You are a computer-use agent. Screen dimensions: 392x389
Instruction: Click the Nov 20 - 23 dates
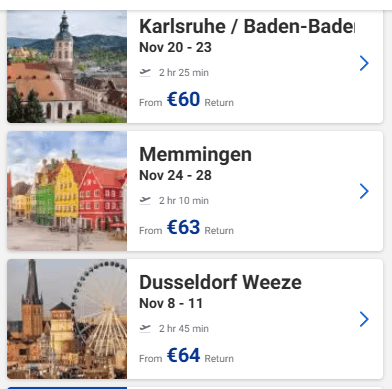(175, 47)
